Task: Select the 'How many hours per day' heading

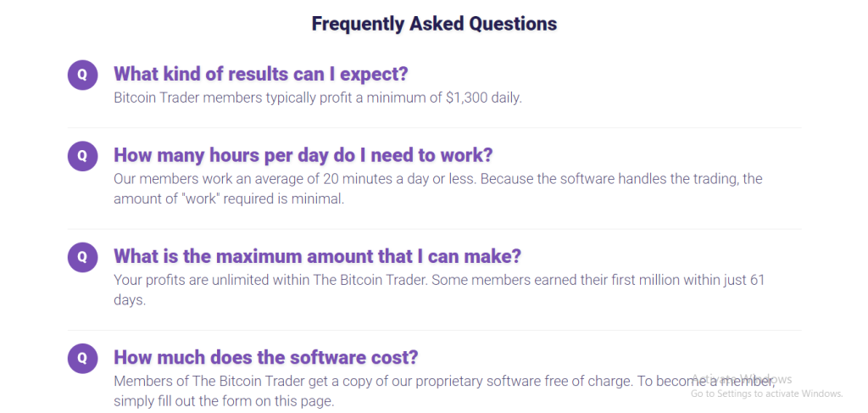Action: [303, 155]
